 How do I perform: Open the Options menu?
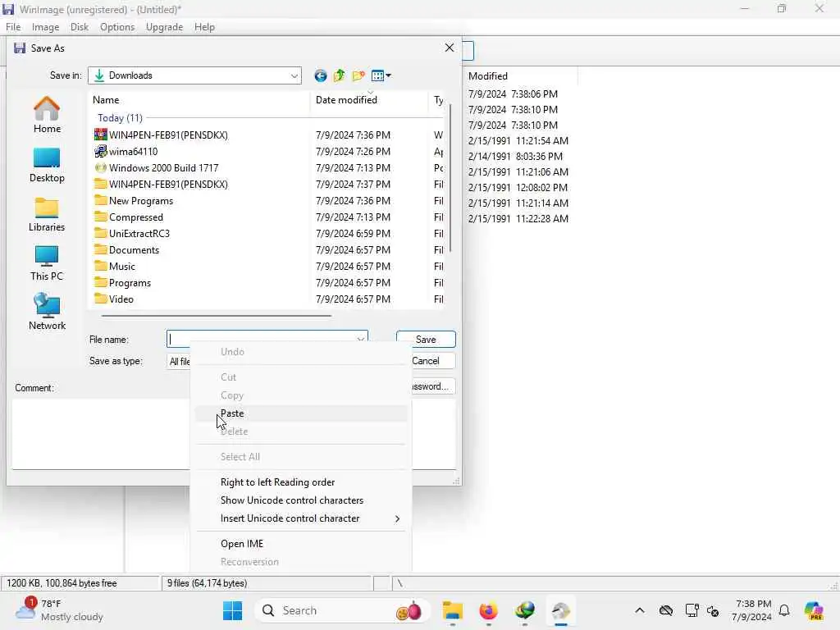(x=117, y=27)
